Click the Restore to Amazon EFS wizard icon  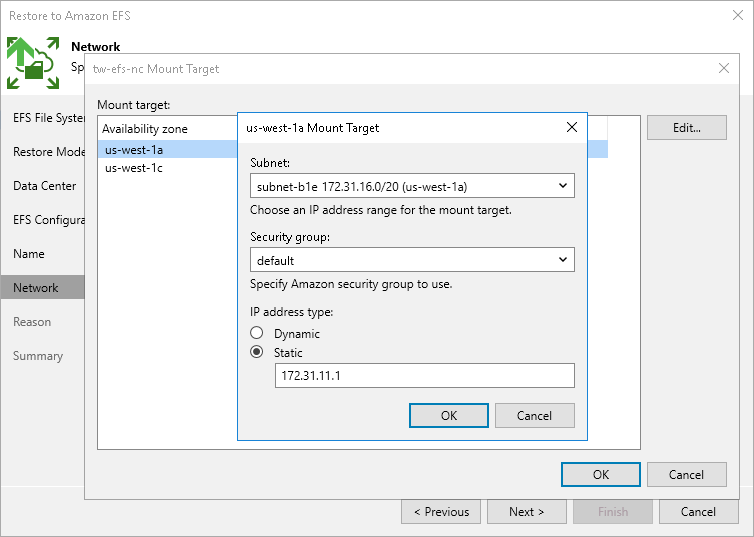pos(34,62)
